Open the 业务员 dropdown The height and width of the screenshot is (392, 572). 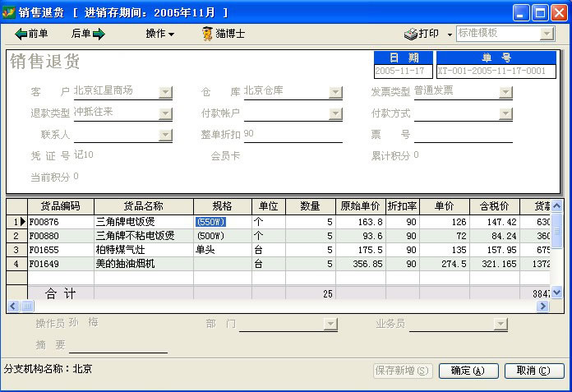(x=501, y=325)
